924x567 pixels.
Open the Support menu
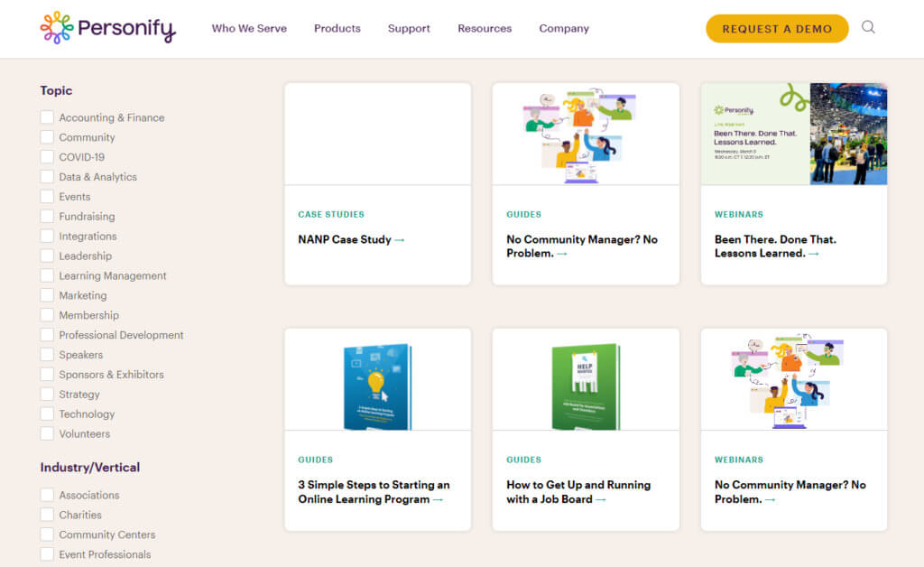(x=409, y=28)
